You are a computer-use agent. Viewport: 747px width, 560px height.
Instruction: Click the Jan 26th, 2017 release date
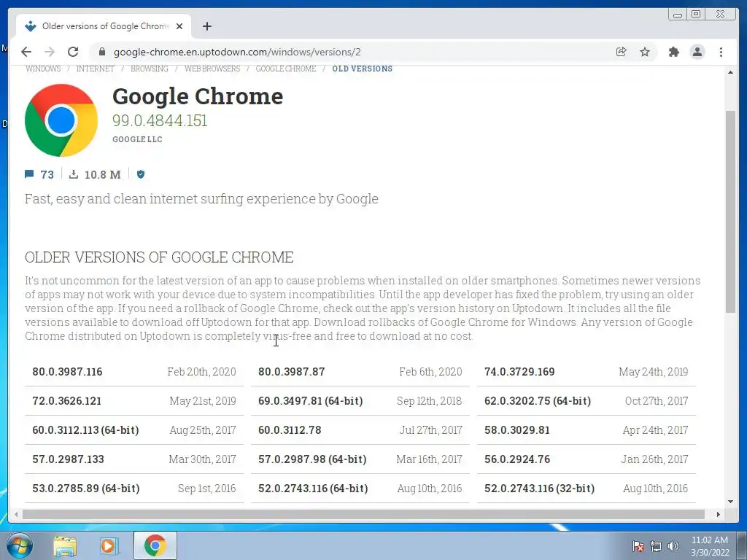click(x=654, y=459)
